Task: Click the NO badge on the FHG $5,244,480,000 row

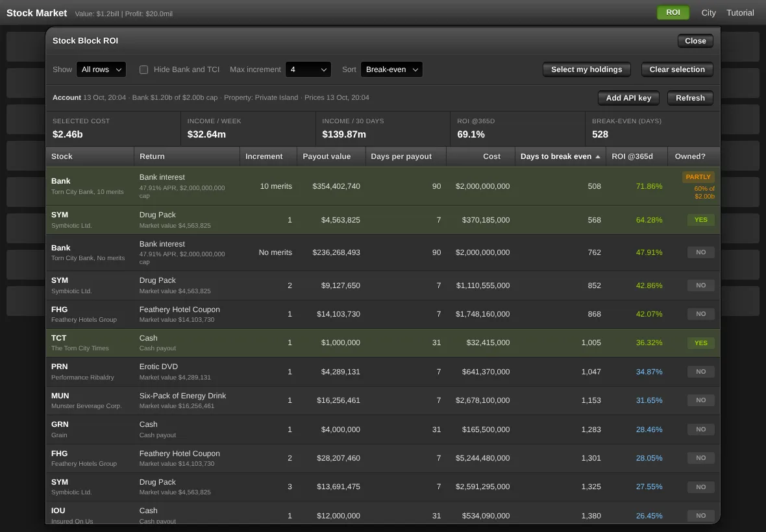Action: (700, 458)
